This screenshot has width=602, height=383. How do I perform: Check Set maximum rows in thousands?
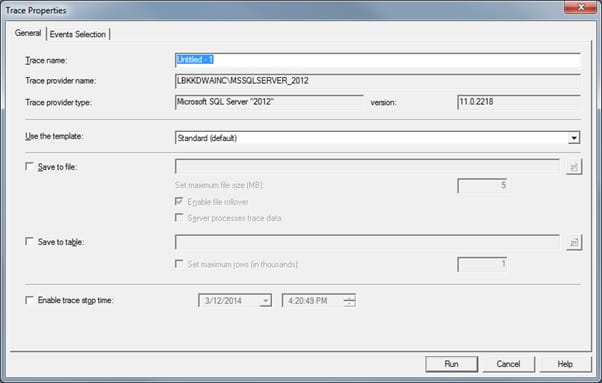coord(179,264)
